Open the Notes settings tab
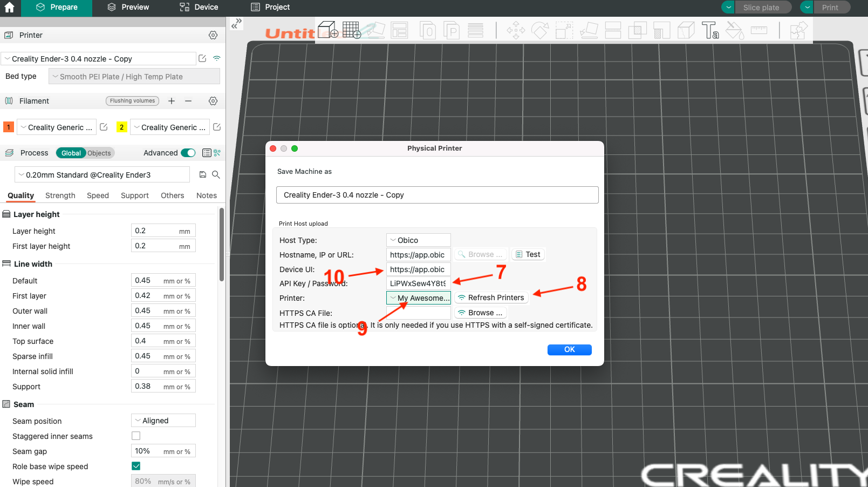 click(207, 195)
